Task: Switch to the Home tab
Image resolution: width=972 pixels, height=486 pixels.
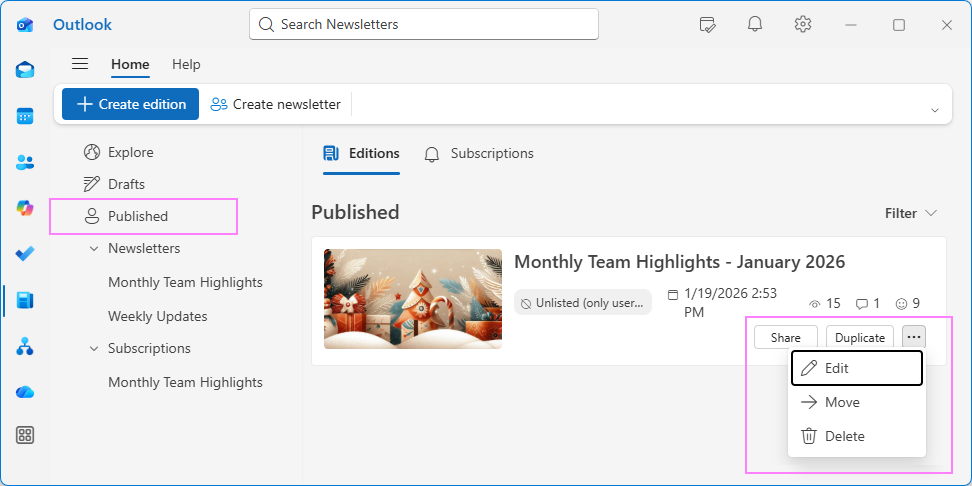Action: 130,64
